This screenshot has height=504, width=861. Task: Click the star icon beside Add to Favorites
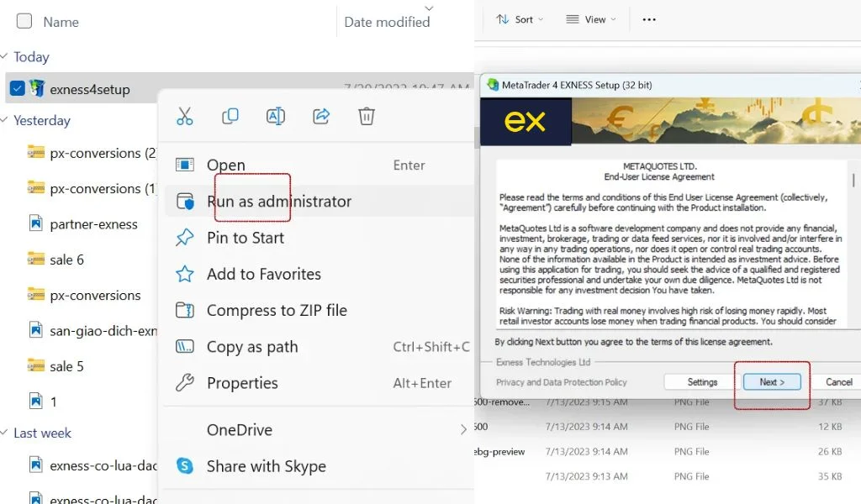point(184,274)
